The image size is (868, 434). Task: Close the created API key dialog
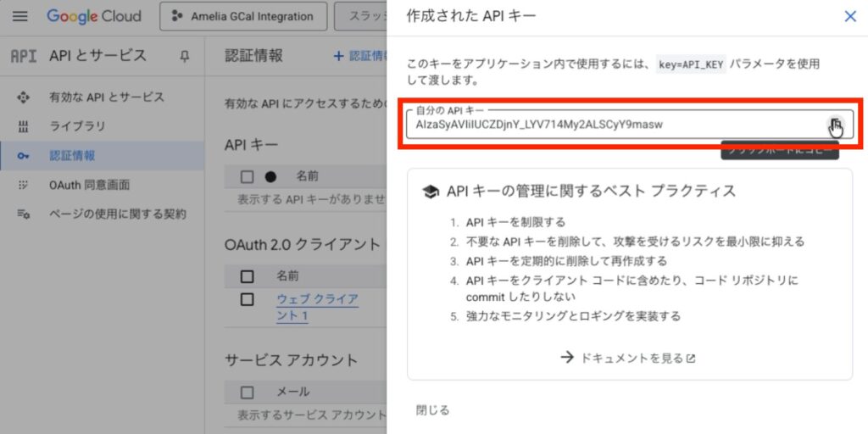pos(850,16)
